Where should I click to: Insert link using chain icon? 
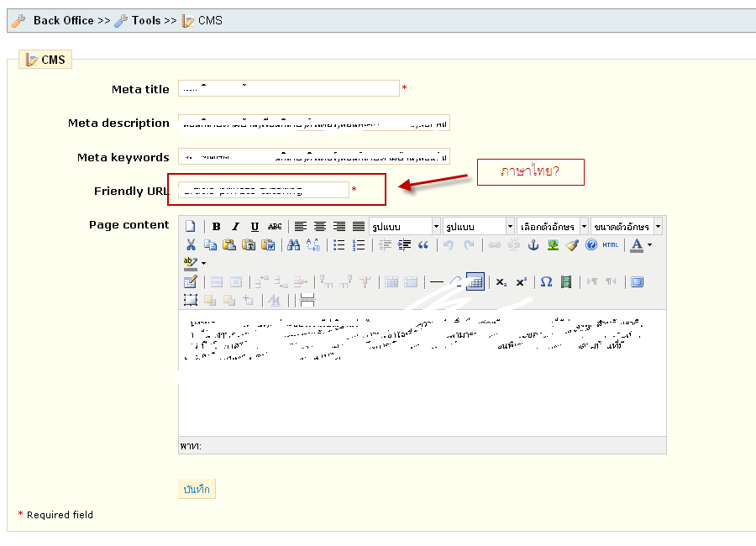pyautogui.click(x=494, y=245)
